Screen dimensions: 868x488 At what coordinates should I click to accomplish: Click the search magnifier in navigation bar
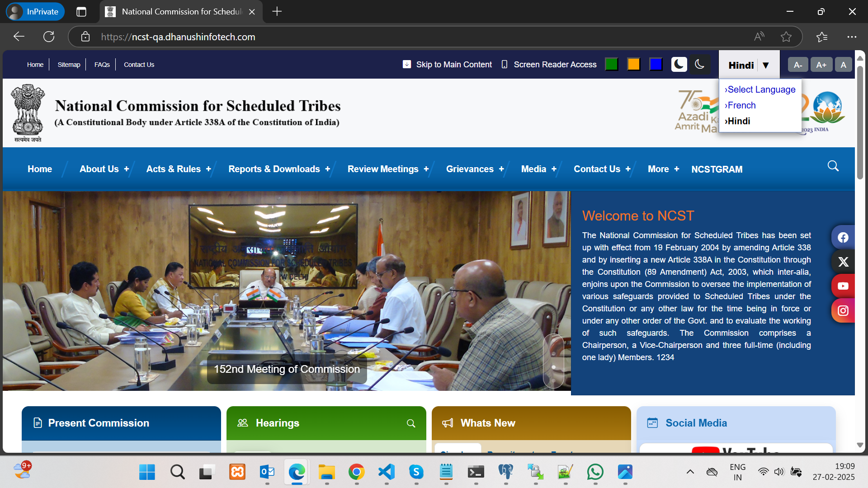[x=833, y=166]
